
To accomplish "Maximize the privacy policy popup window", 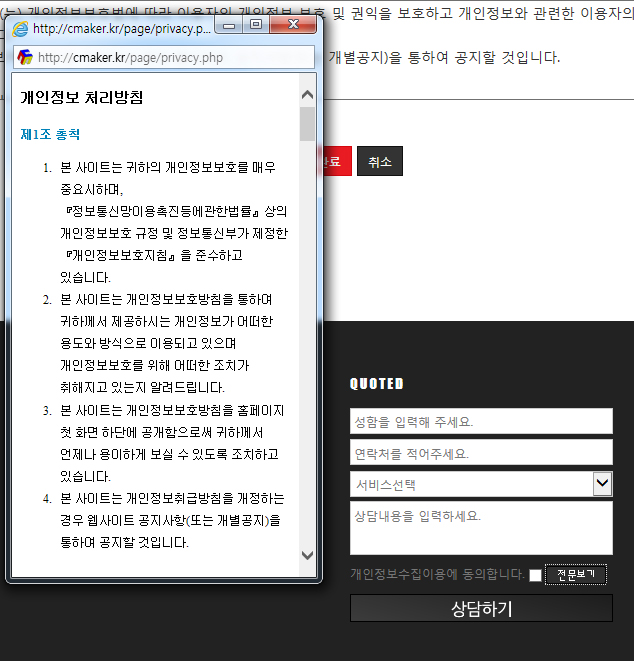I will (x=255, y=24).
